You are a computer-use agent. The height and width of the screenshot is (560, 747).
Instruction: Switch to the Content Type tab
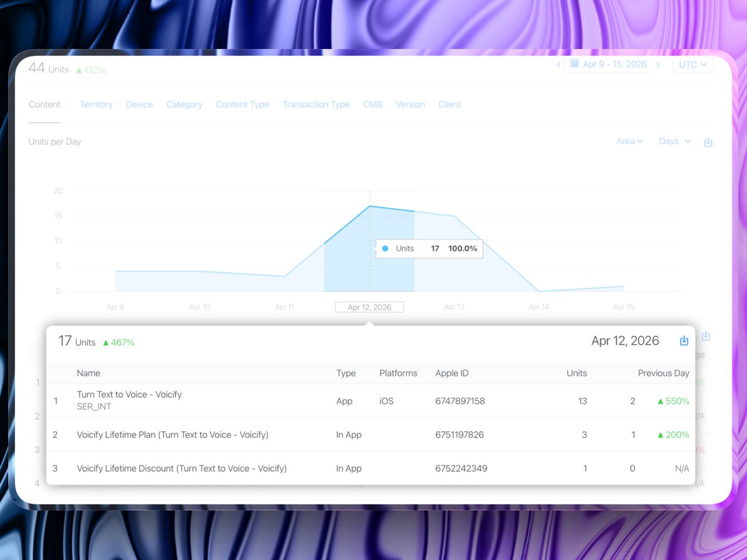[242, 105]
